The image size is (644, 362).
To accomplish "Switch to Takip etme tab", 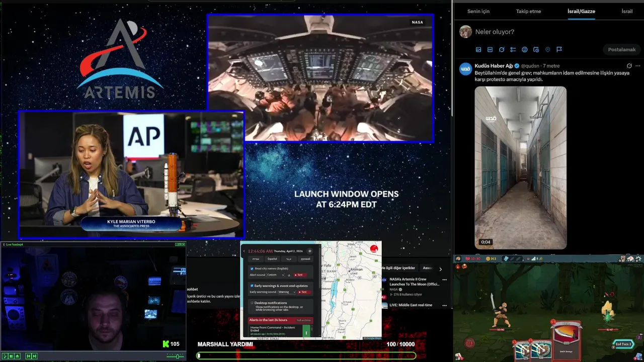I will tap(529, 11).
